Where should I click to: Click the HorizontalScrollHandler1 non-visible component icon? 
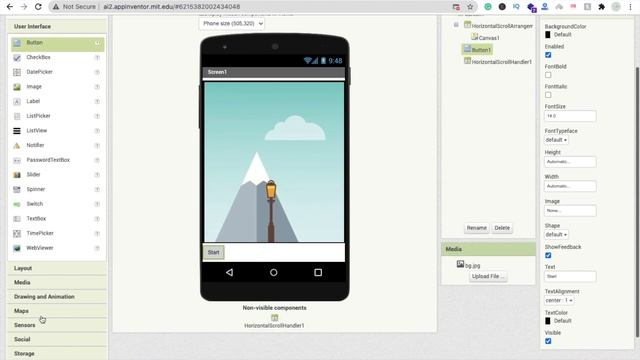pos(274,318)
